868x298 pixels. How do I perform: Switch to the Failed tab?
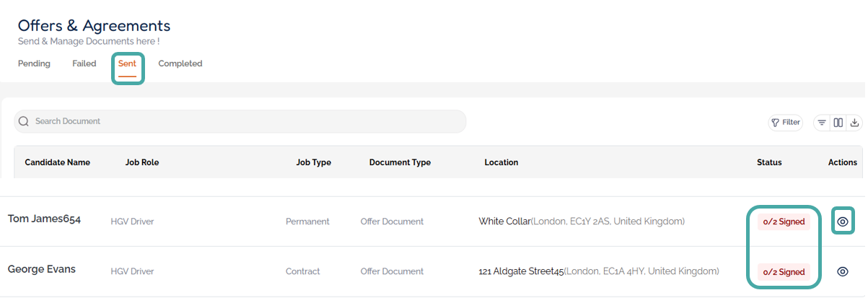(x=84, y=63)
